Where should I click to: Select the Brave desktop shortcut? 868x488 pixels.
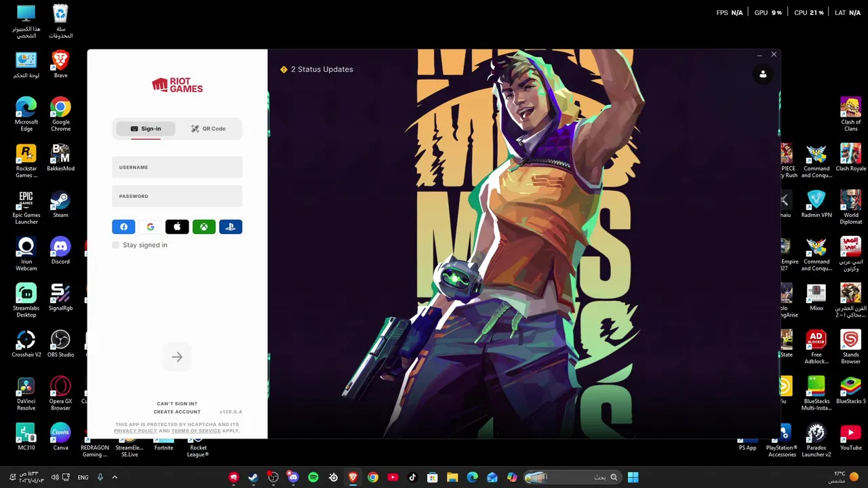(x=60, y=64)
